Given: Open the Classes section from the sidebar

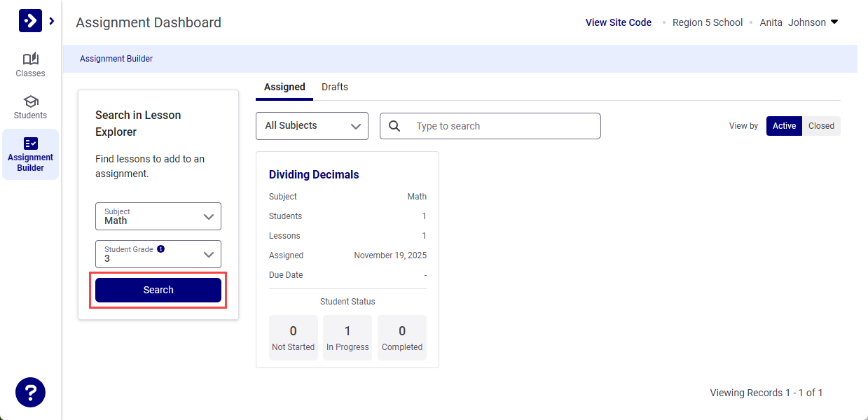Looking at the screenshot, I should click(x=30, y=64).
